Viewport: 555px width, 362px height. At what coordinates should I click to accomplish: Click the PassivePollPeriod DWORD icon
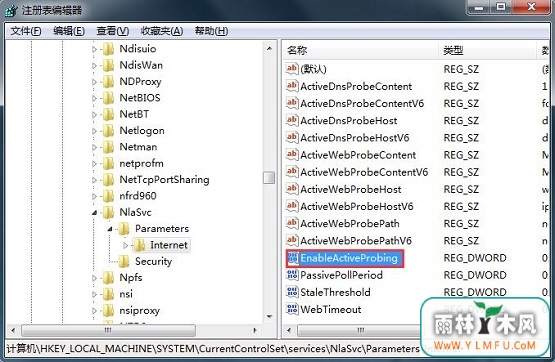click(293, 275)
